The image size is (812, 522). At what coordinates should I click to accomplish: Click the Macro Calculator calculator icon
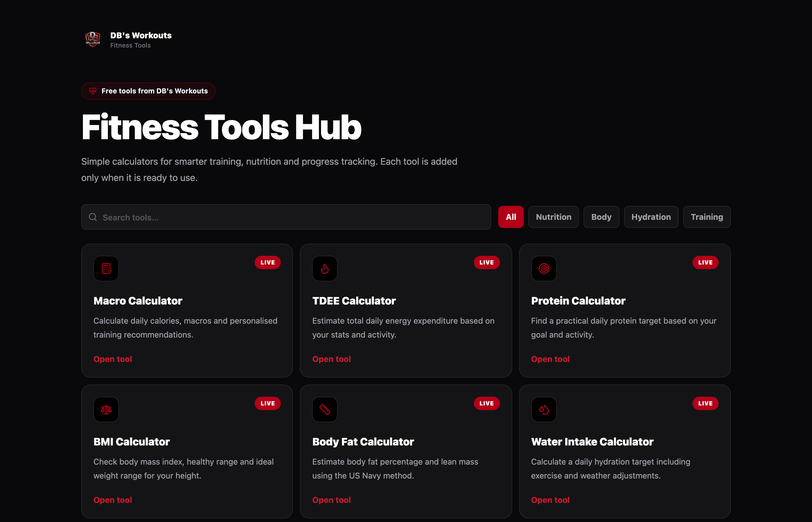(x=106, y=269)
